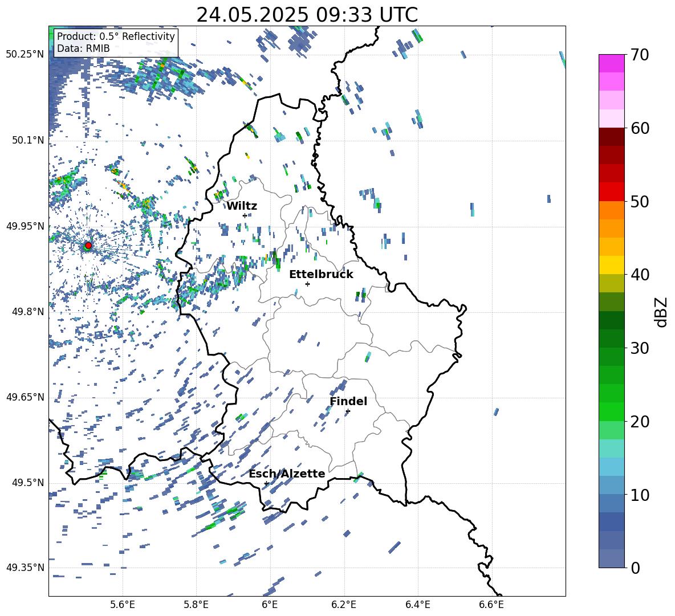Click the colorbar tick label 60
Viewport: 675px width, 616px height.
[x=640, y=128]
